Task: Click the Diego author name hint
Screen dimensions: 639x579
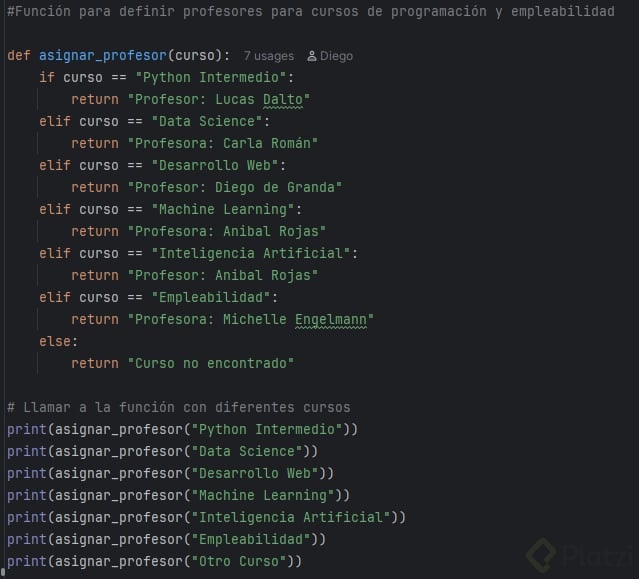Action: [336, 56]
